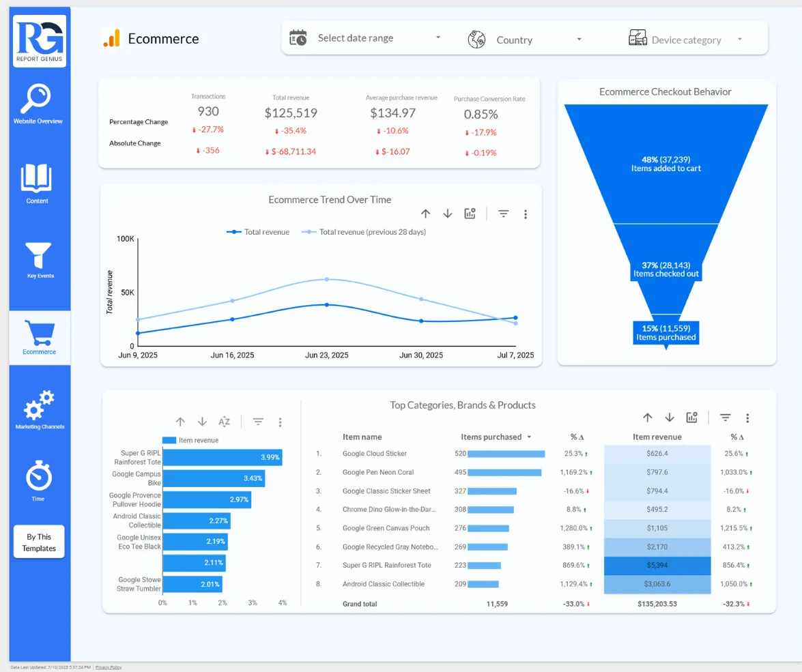Select the Ecommerce cart icon
Image resolution: width=802 pixels, height=672 pixels.
click(x=39, y=333)
